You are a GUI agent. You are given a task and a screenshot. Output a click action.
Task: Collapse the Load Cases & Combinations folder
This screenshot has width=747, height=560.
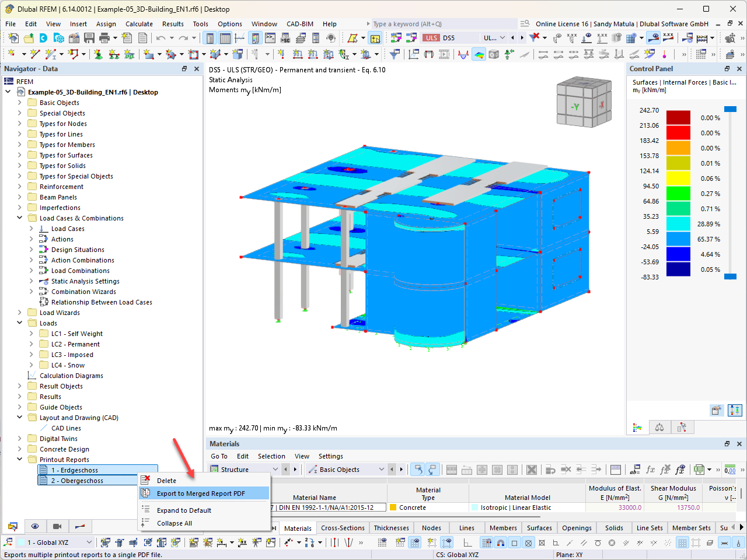[x=19, y=218]
